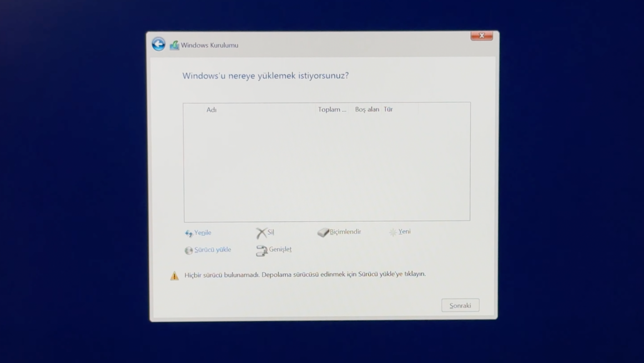Go back with the blue arrow button
The image size is (644, 363).
(159, 44)
